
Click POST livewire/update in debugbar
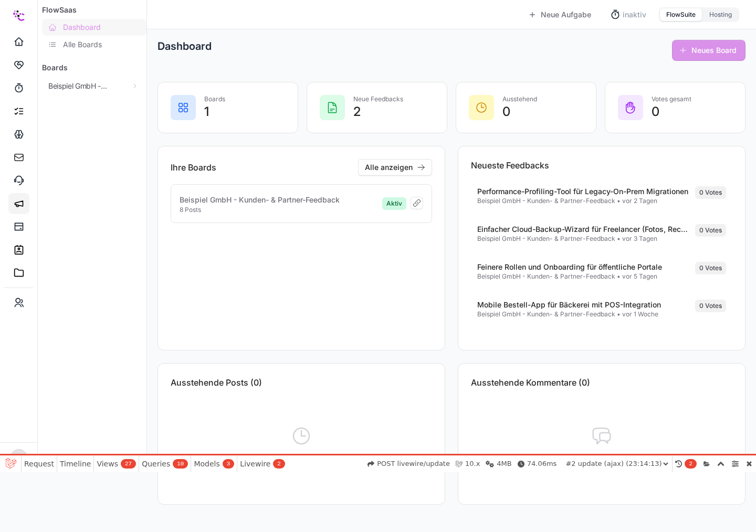408,464
